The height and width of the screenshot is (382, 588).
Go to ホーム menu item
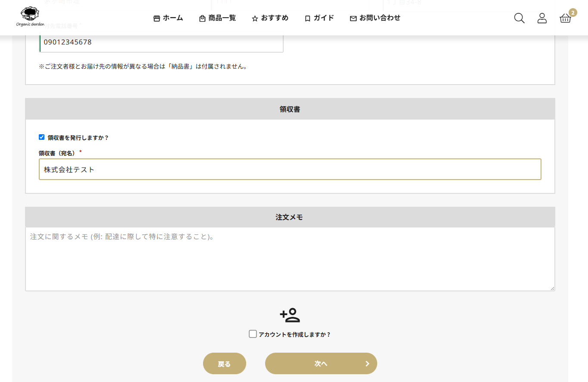(173, 18)
